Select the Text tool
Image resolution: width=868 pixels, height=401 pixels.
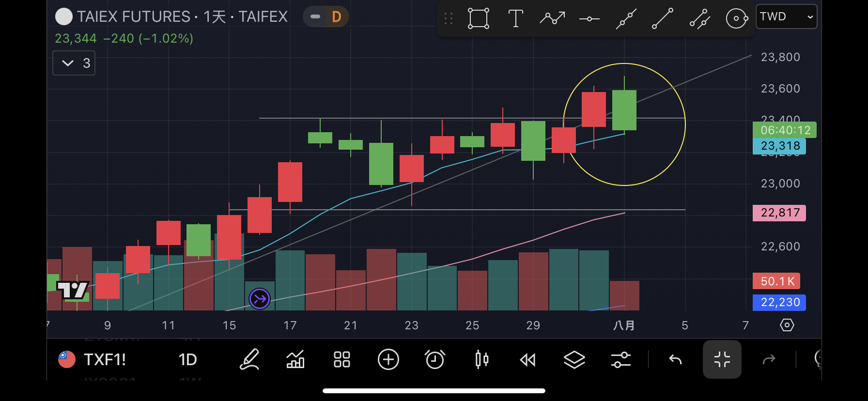click(515, 19)
